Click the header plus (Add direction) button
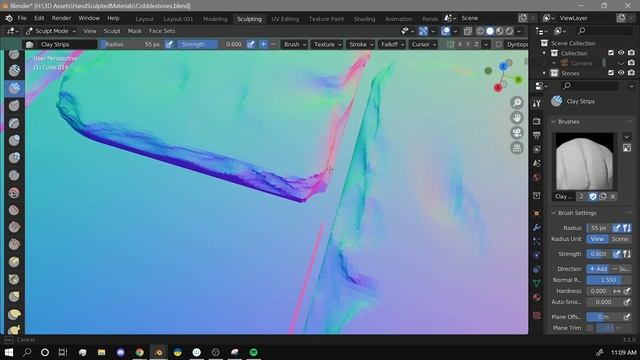Screen dimensions: 640x360 click(x=263, y=44)
